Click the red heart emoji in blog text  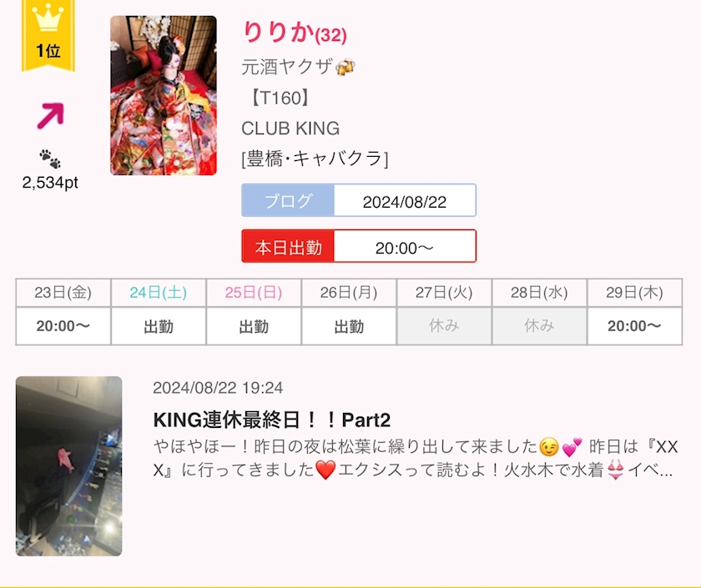(325, 470)
